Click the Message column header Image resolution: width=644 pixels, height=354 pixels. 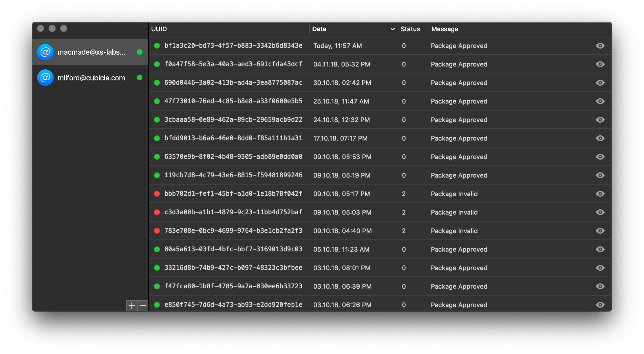tap(445, 29)
